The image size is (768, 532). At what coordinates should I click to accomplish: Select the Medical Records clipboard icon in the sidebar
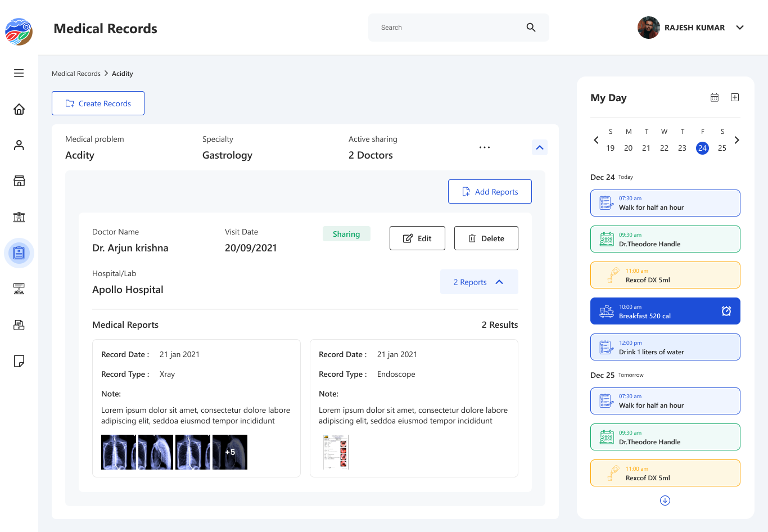click(x=19, y=253)
